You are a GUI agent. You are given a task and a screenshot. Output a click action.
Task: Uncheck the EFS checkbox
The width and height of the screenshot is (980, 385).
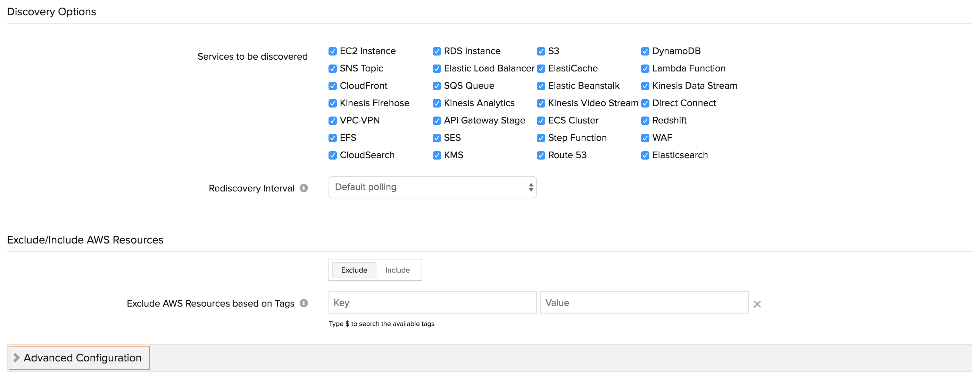tap(332, 138)
